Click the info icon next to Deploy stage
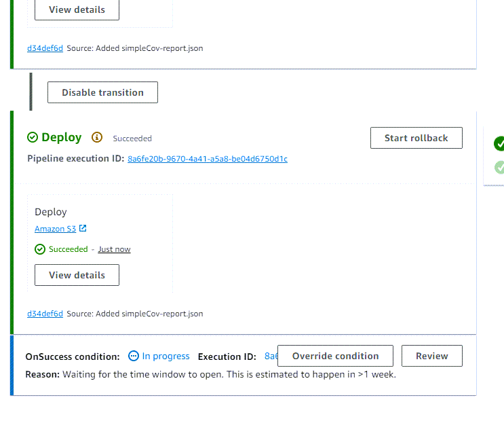The image size is (504, 421). [x=97, y=138]
